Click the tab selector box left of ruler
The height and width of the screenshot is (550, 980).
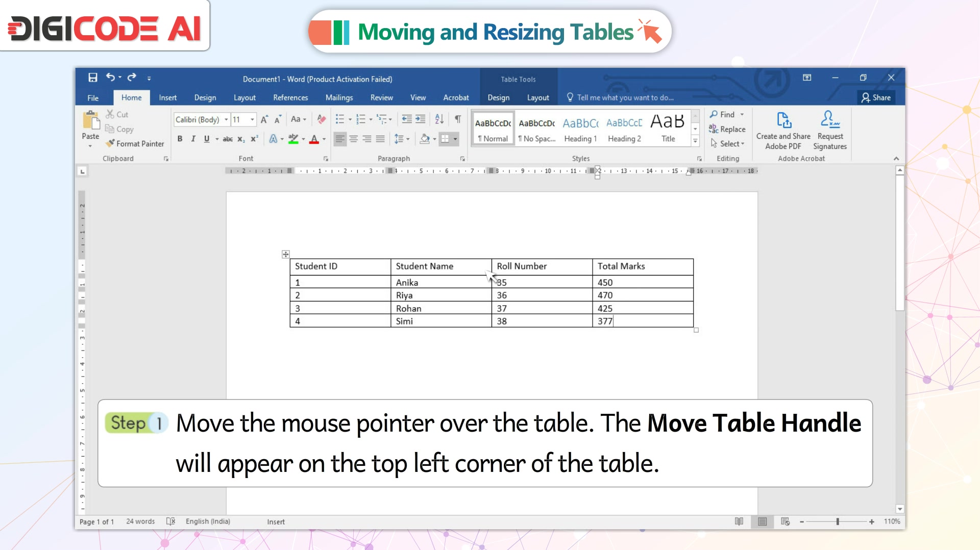tap(82, 171)
